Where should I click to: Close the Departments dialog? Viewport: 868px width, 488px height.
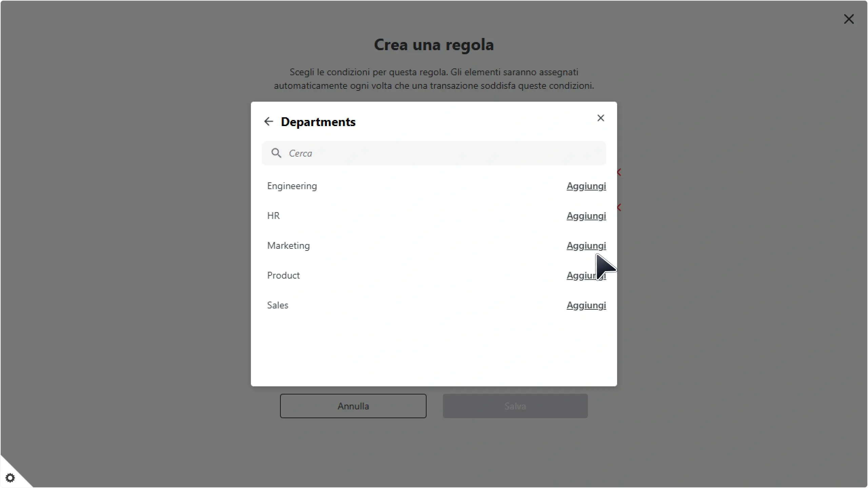[x=600, y=118]
